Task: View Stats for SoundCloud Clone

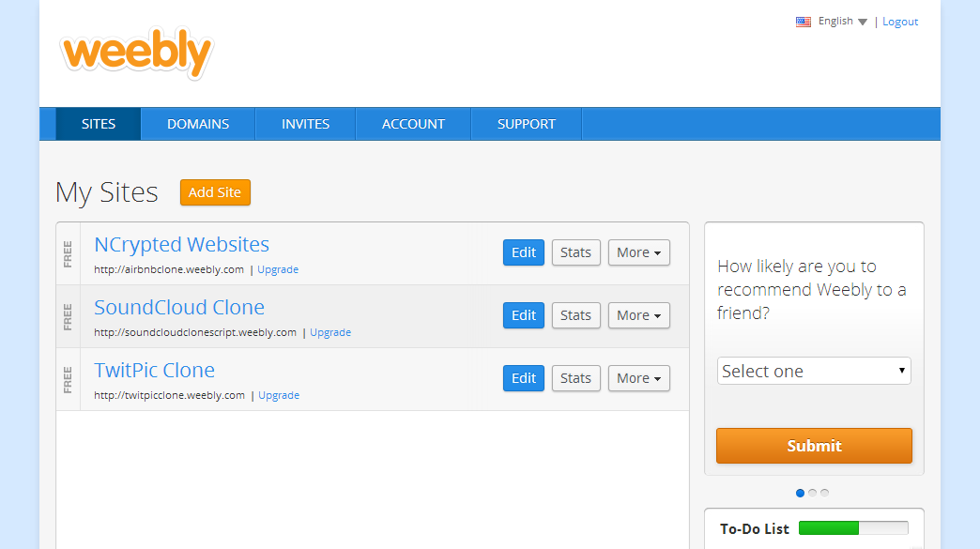Action: 575,315
